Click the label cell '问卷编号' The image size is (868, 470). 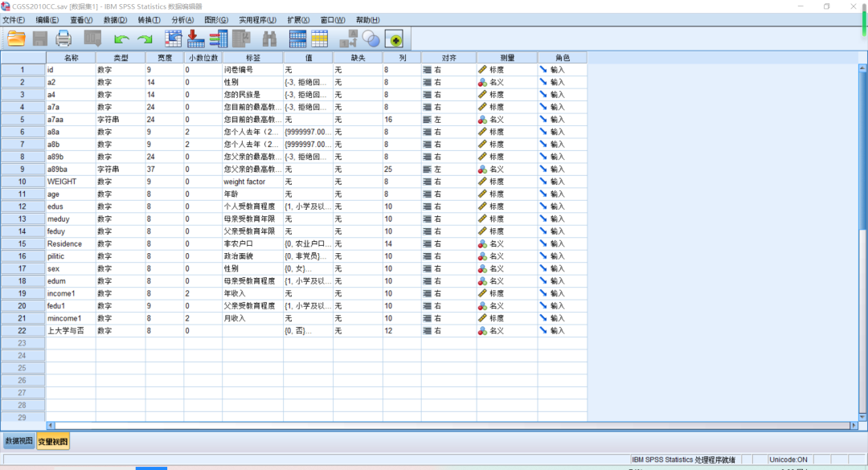[x=253, y=70]
